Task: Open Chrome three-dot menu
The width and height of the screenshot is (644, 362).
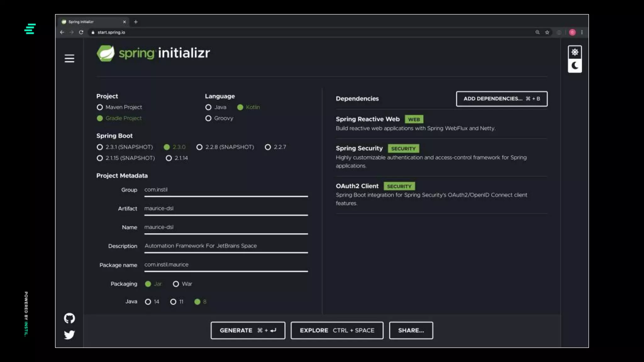Action: point(582,32)
